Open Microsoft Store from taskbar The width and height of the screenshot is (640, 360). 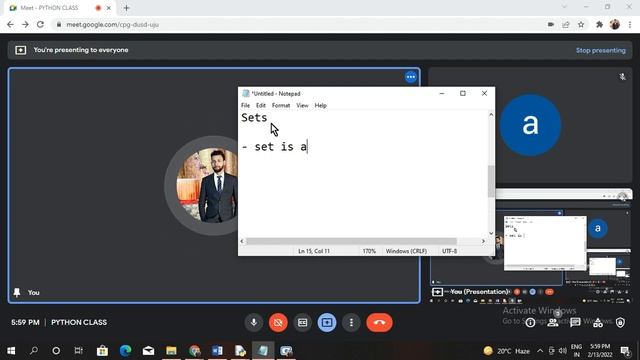point(102,351)
